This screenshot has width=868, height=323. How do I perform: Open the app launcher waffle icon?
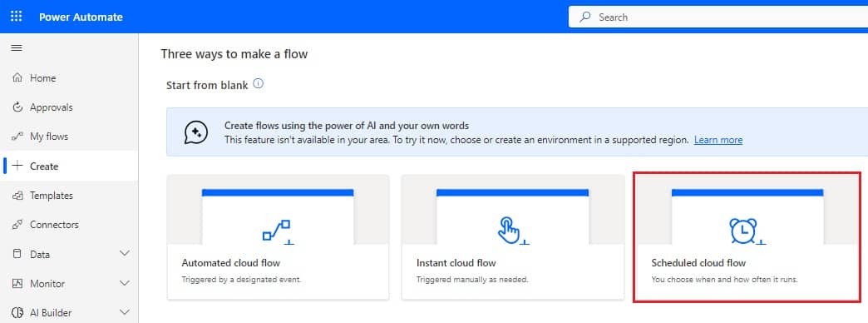click(17, 17)
